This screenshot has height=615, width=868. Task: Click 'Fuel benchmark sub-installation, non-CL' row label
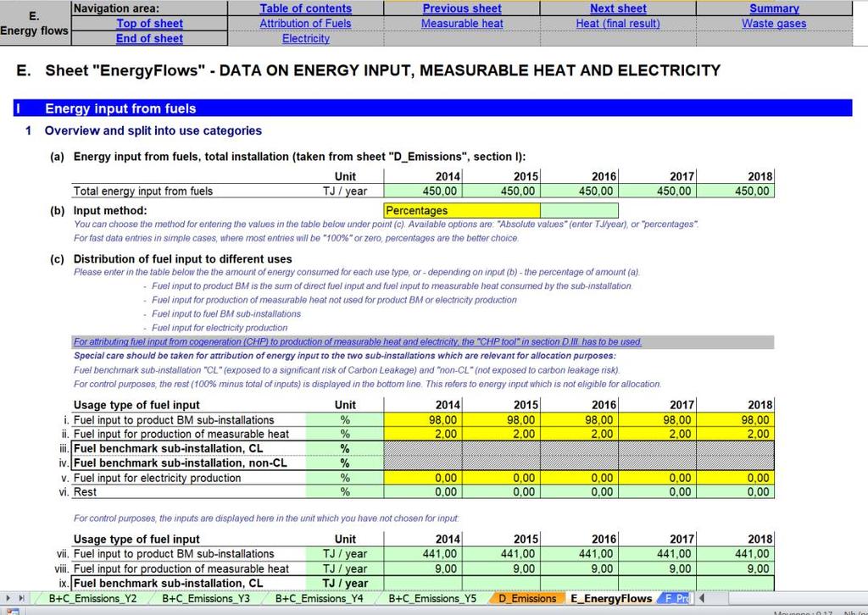pyautogui.click(x=181, y=463)
